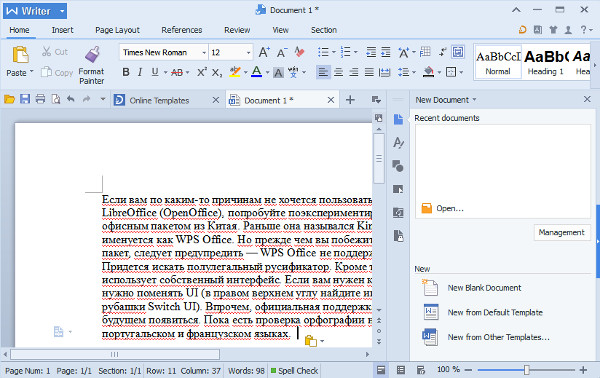Toggle the Spell Check status indicator

tap(294, 371)
